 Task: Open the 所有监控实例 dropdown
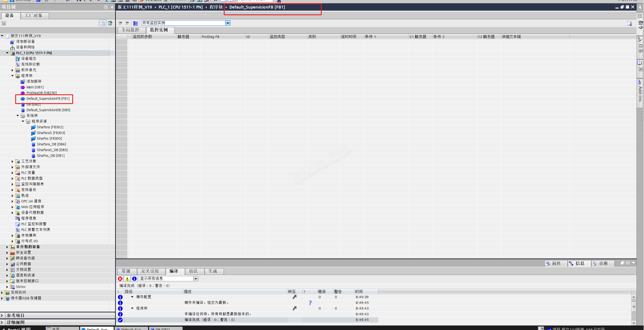(x=228, y=23)
